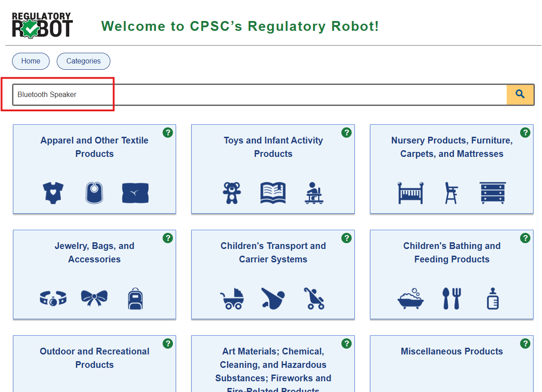Click the Welcome to CPSC's Regulatory Robot heading
542x392 pixels.
point(240,26)
